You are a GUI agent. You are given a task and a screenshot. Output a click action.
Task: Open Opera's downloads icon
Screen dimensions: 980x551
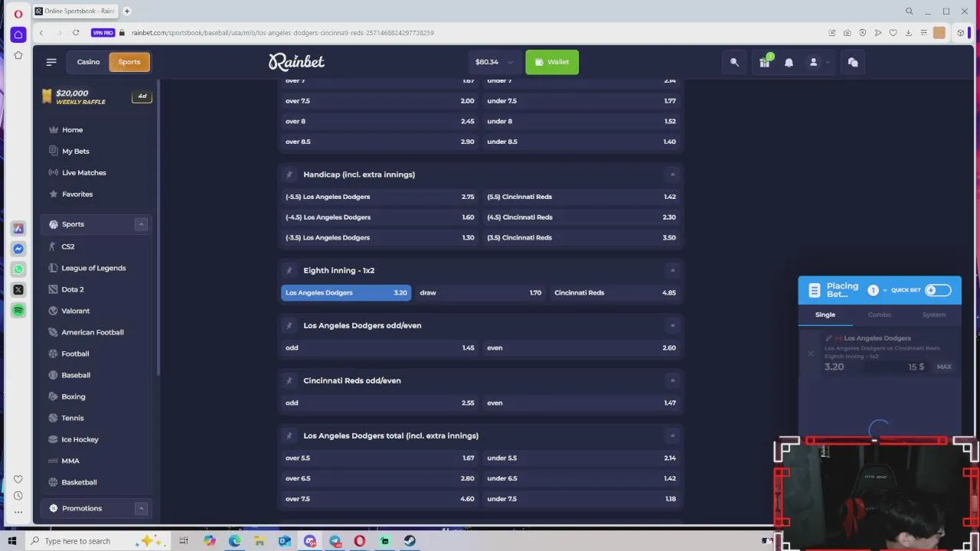click(908, 33)
